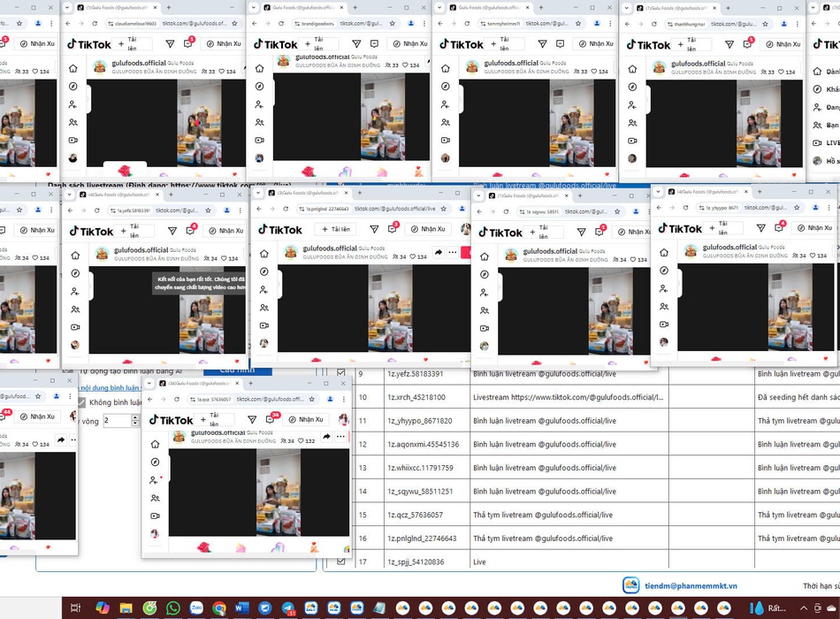This screenshot has height=619, width=840.
Task: Open messages paper-plane icon in 1z.pnlglnd 22746643 window
Action: pyautogui.click(x=374, y=229)
